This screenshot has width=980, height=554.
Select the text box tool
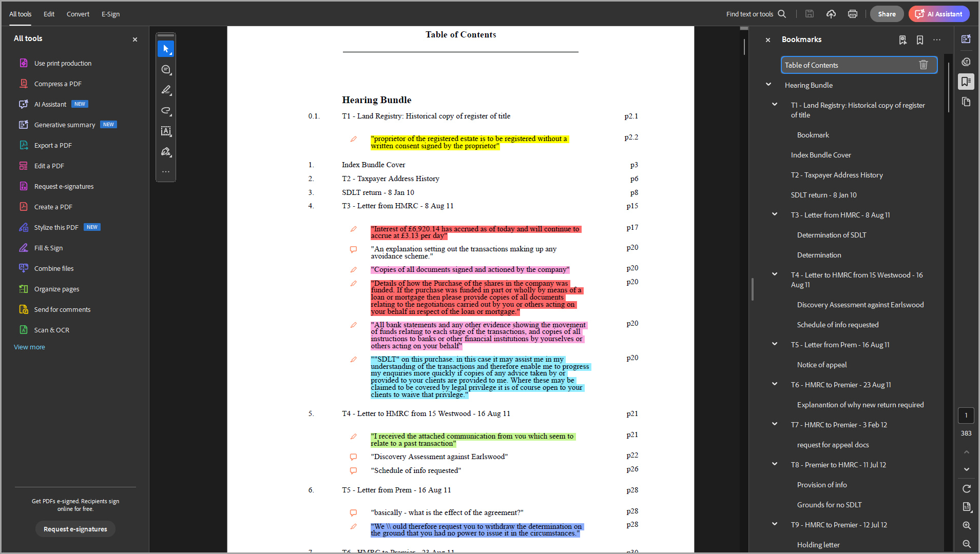pyautogui.click(x=166, y=131)
